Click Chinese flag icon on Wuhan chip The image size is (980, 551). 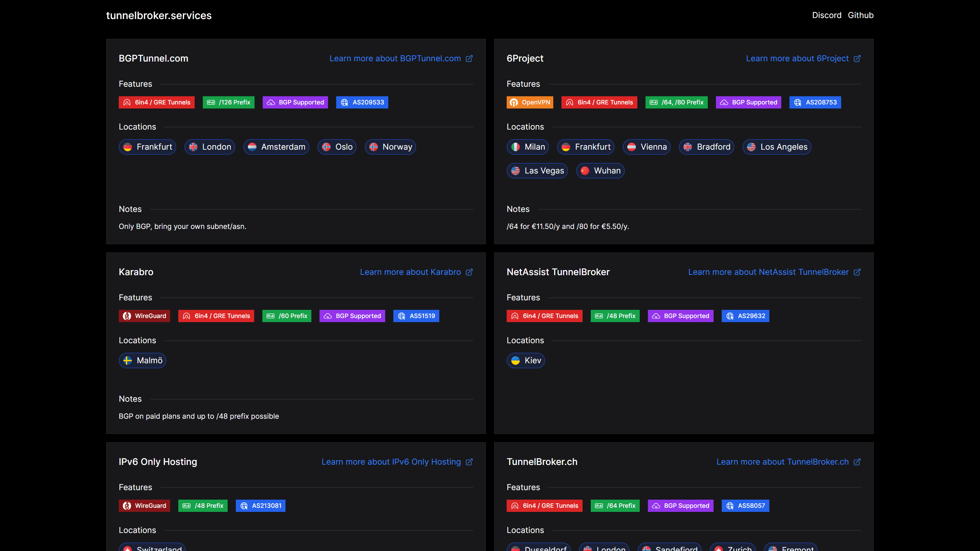pyautogui.click(x=585, y=171)
